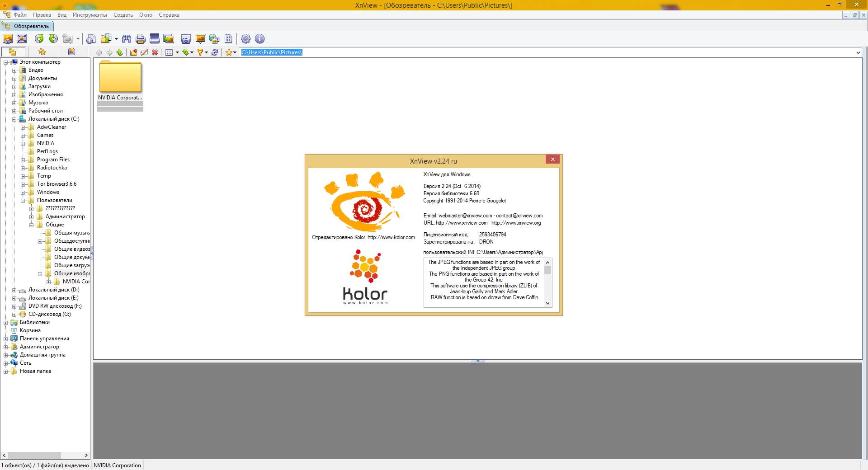The width and height of the screenshot is (868, 470).
Task: Open the JPEG lossless transformations tool
Action: [x=68, y=39]
